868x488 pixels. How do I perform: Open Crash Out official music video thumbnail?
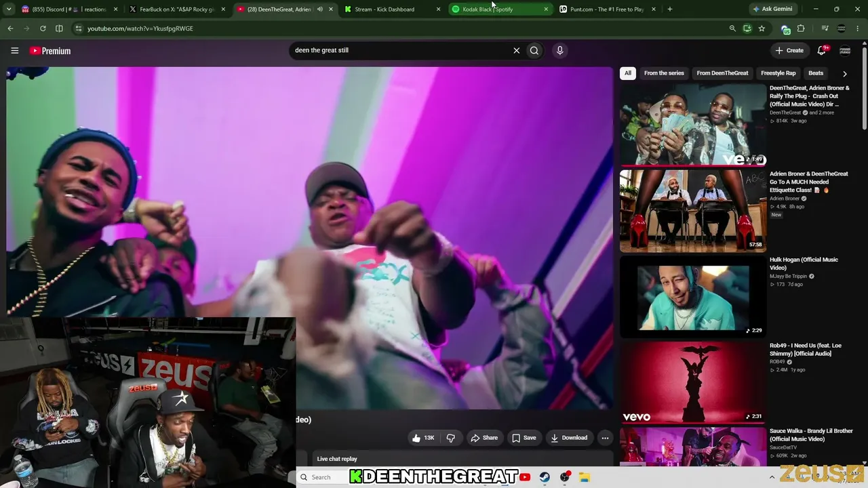point(693,125)
